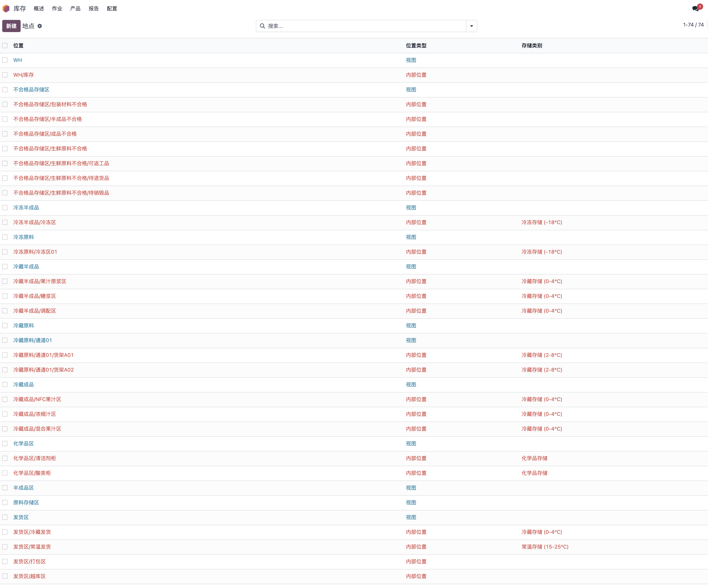Screen dimensions: 708x588
Task: Open 不合格品存储区/生鲜原料不合格/待退货品 row
Action: point(61,178)
